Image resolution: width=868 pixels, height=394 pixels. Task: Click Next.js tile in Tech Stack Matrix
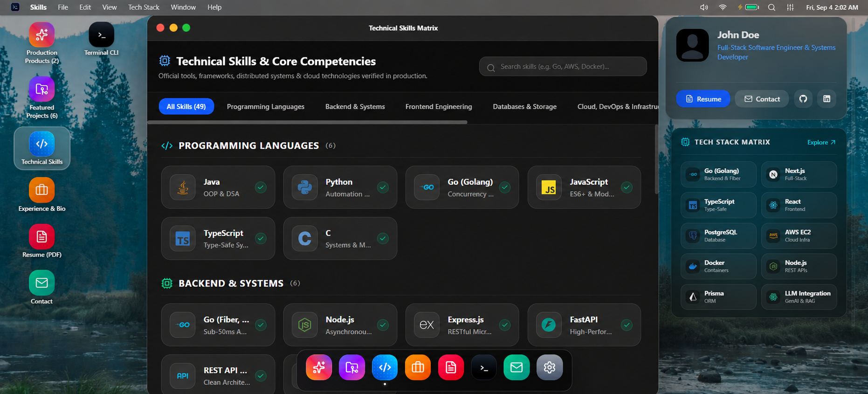(799, 174)
